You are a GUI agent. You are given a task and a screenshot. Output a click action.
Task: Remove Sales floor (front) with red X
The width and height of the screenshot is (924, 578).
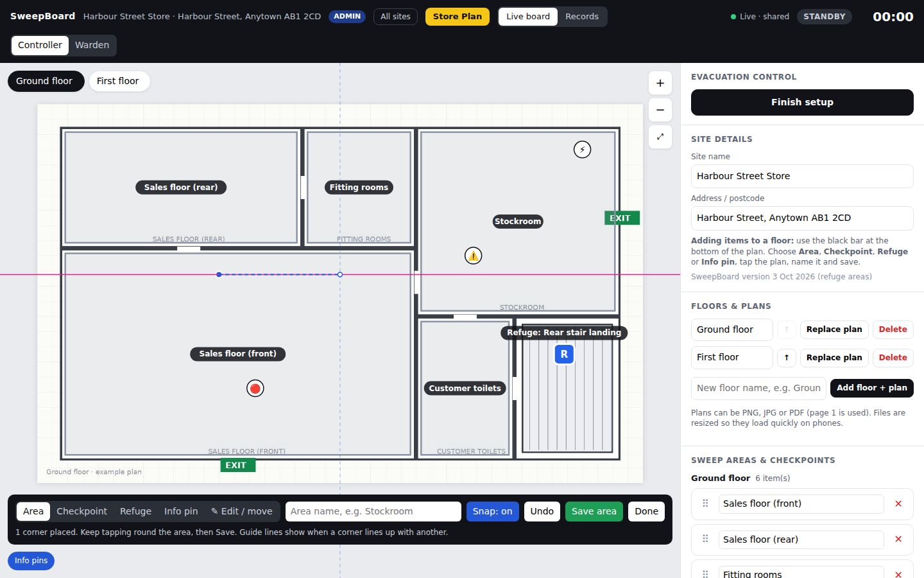(x=898, y=504)
